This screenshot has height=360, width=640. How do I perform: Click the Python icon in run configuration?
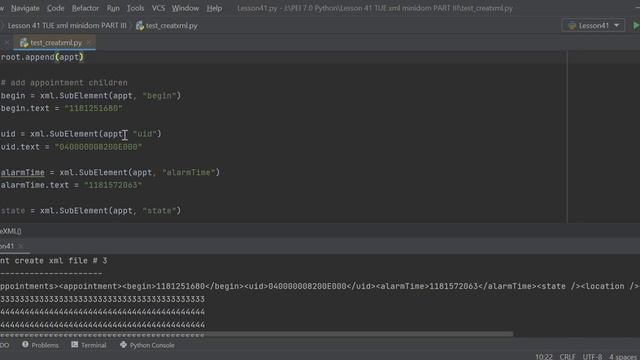coord(571,26)
